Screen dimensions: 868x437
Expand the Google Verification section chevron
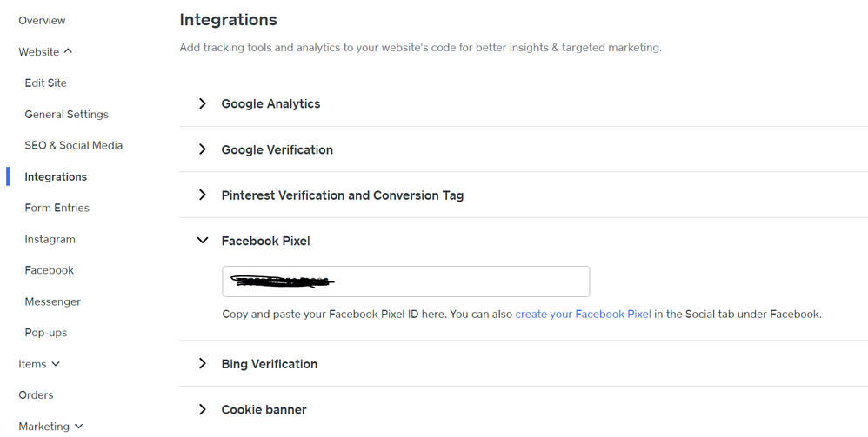[203, 149]
